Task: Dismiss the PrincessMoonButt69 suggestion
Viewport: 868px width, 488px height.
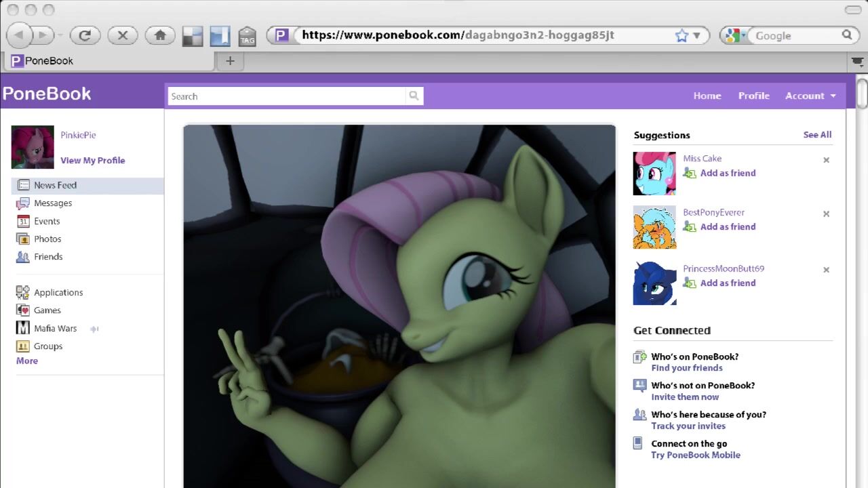Action: 826,270
